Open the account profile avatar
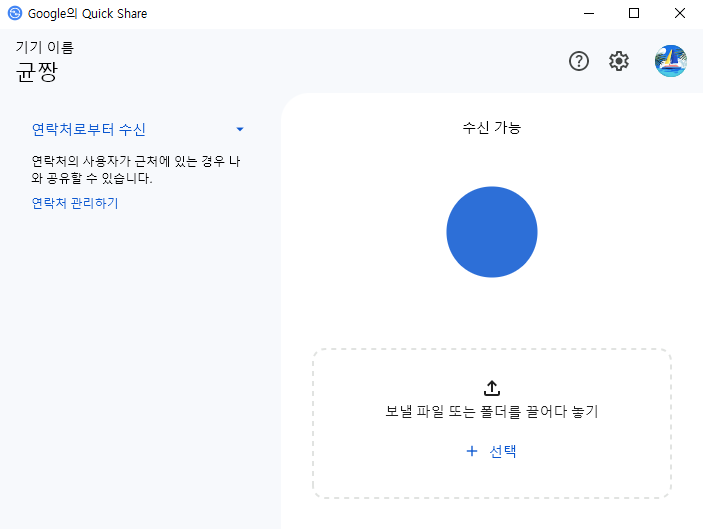 pyautogui.click(x=671, y=61)
